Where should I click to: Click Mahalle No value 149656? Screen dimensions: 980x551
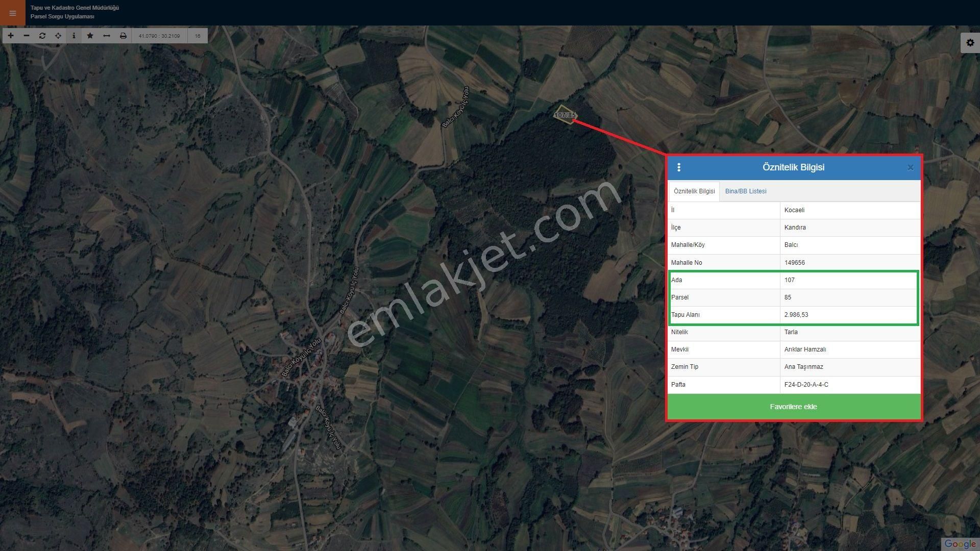[x=795, y=263]
